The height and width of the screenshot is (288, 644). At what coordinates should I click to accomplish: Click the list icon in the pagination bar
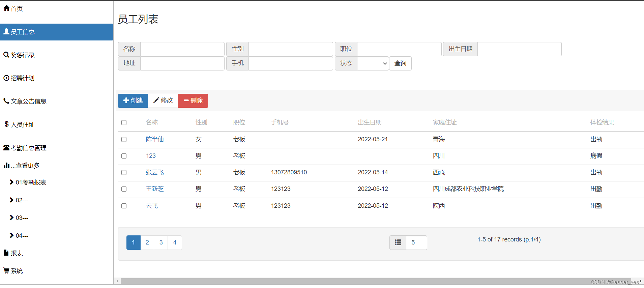click(x=398, y=242)
